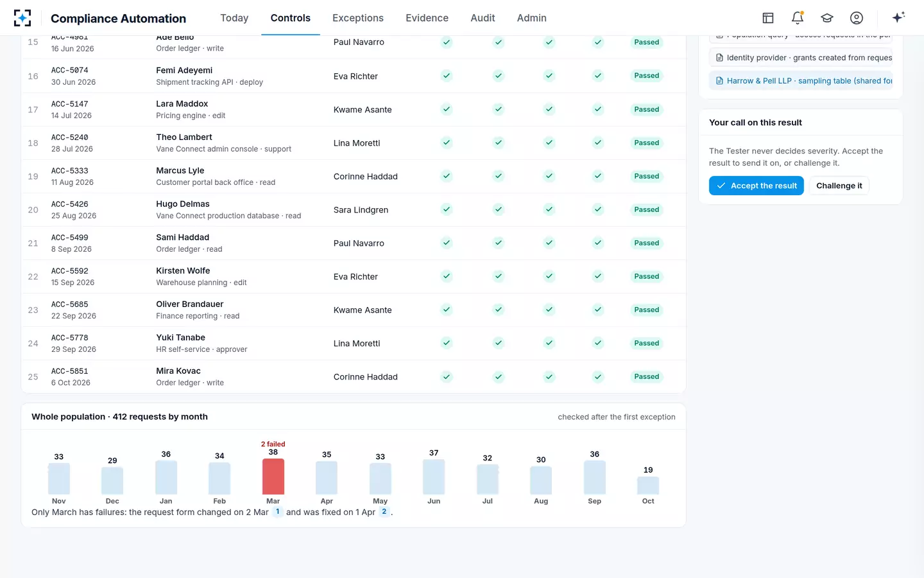Click document icon beside Identity provider evidence
This screenshot has width=924, height=578.
point(719,58)
